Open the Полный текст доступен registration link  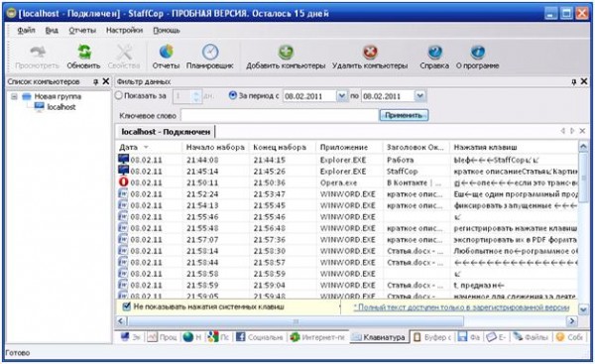pyautogui.click(x=461, y=307)
